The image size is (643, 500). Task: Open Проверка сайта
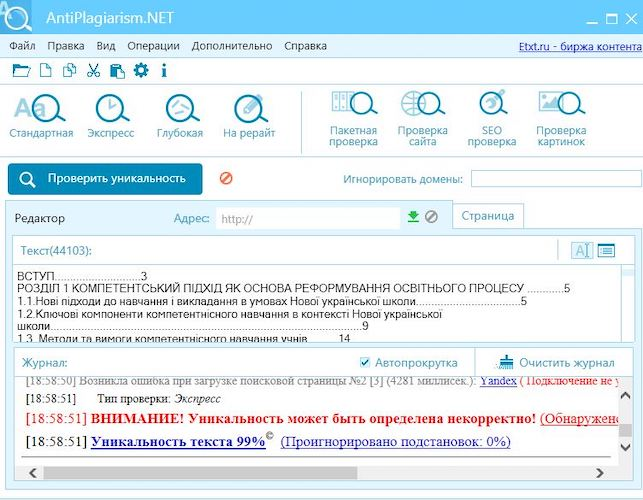coord(422,119)
